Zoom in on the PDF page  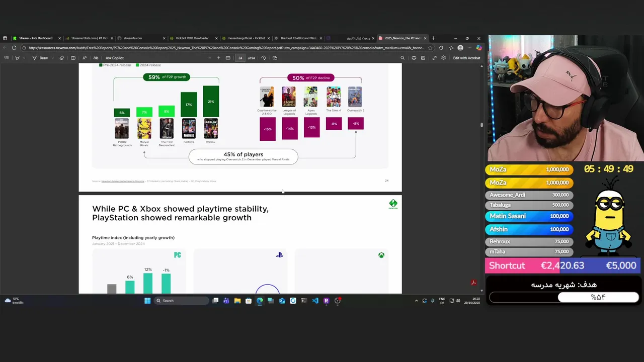[218, 58]
